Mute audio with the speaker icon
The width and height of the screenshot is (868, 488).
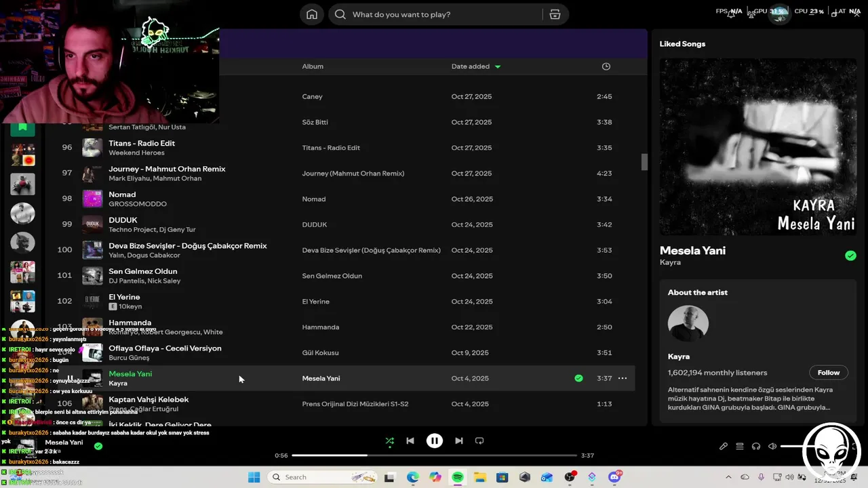point(772,446)
